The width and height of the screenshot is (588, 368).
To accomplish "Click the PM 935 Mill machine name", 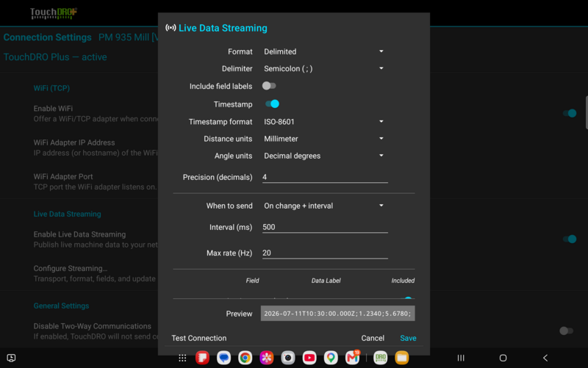I will point(128,37).
